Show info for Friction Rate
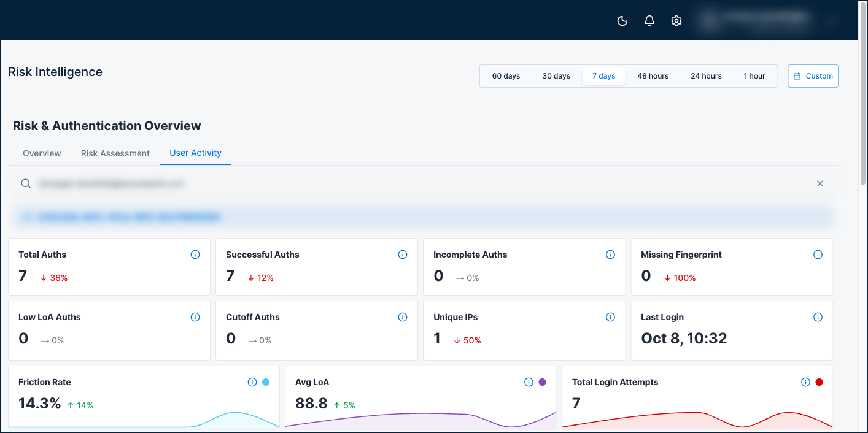Viewport: 868px width, 433px height. pyautogui.click(x=252, y=382)
